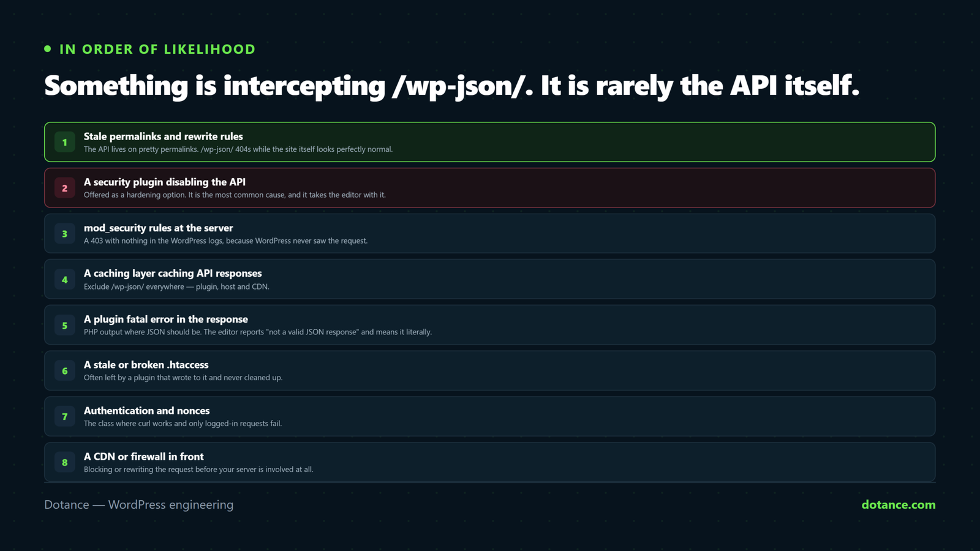The image size is (980, 551).
Task: Click the "A security plugin disabling the API" heading
Action: [x=165, y=182]
